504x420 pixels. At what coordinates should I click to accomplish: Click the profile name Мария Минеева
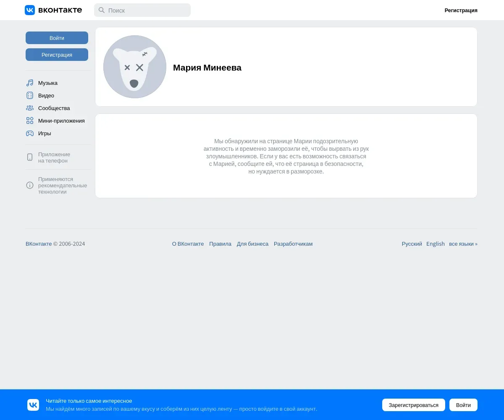point(207,68)
